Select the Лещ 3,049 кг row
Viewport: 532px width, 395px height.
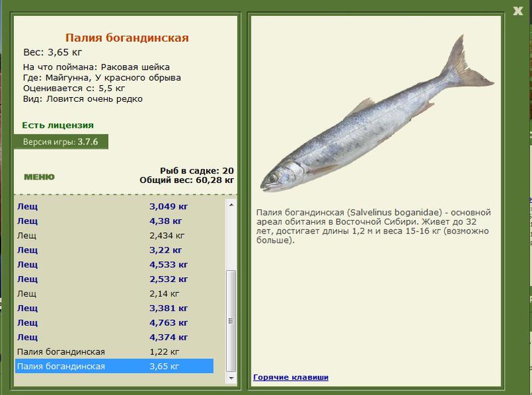pos(114,206)
